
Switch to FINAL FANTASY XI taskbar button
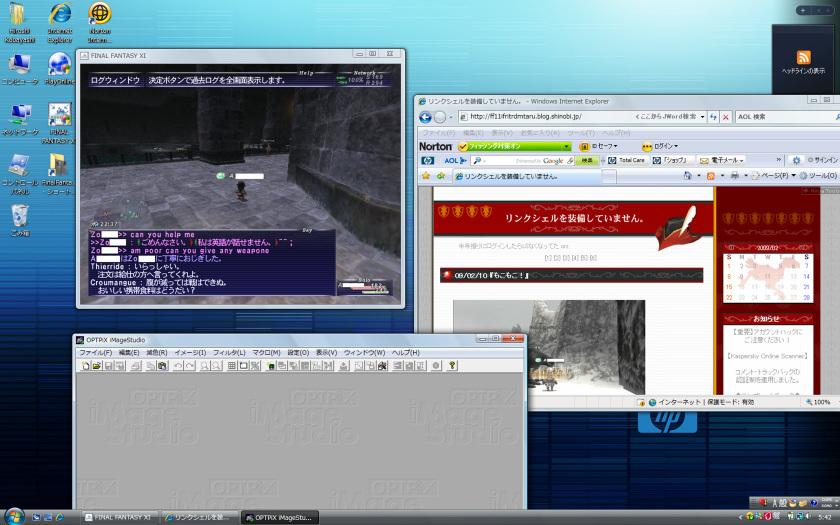coord(119,518)
